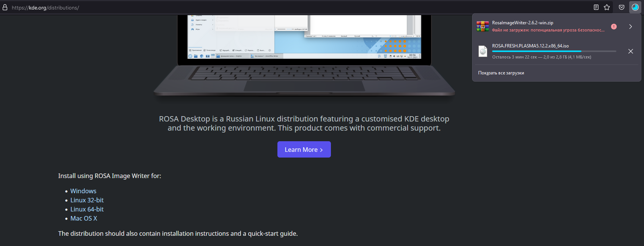644x246 pixels.
Task: Click the Learn More button
Action: [304, 150]
